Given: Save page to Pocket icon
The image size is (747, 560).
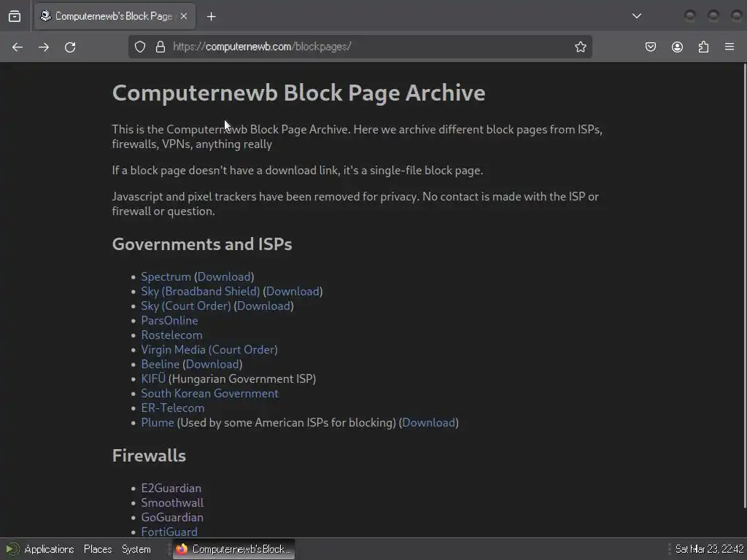Looking at the screenshot, I should pyautogui.click(x=651, y=47).
